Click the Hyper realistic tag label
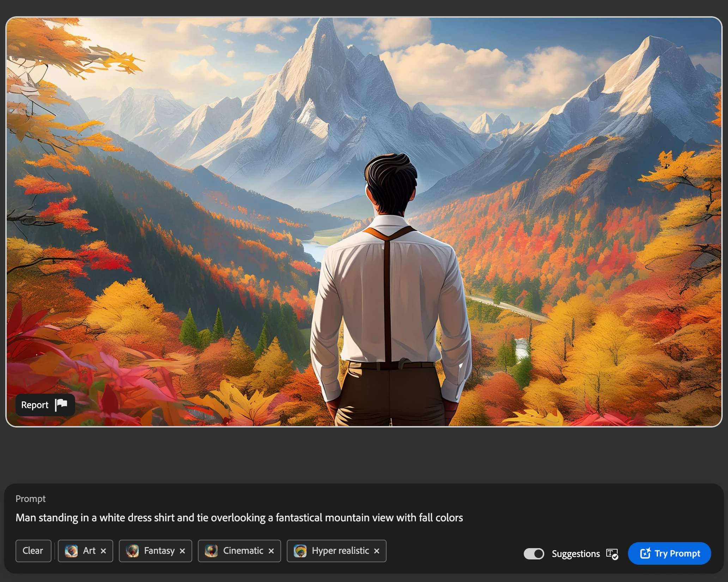 (x=340, y=551)
